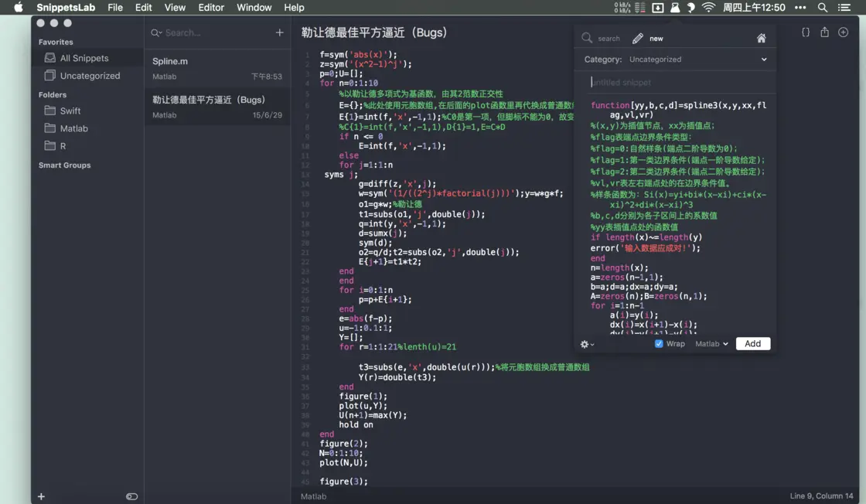Open the Apple menu

pyautogui.click(x=19, y=7)
